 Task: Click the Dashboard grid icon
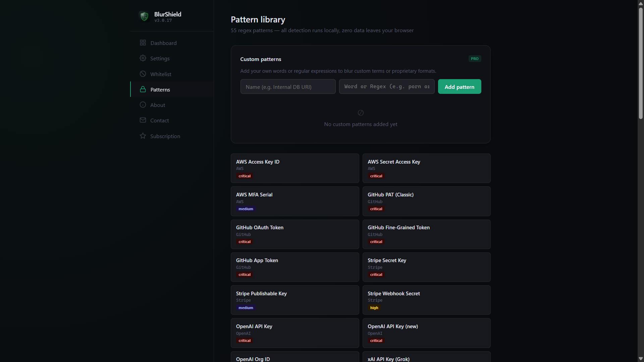coord(143,43)
